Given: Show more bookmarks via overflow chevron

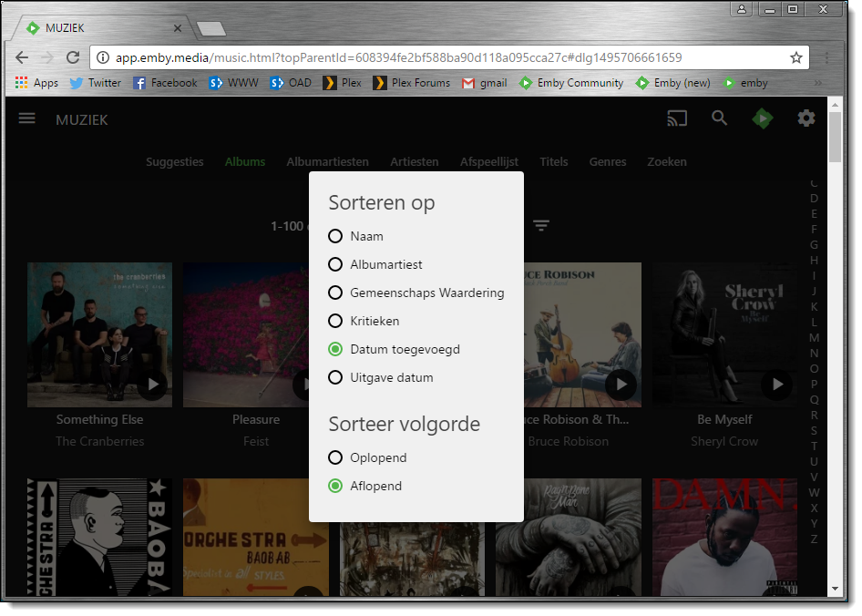Looking at the screenshot, I should coord(817,83).
